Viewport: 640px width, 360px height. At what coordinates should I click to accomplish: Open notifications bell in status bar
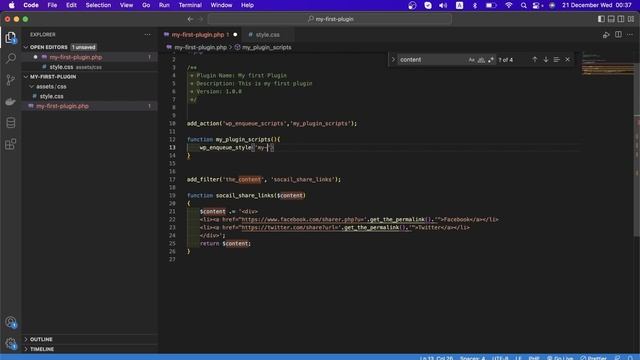pyautogui.click(x=630, y=358)
